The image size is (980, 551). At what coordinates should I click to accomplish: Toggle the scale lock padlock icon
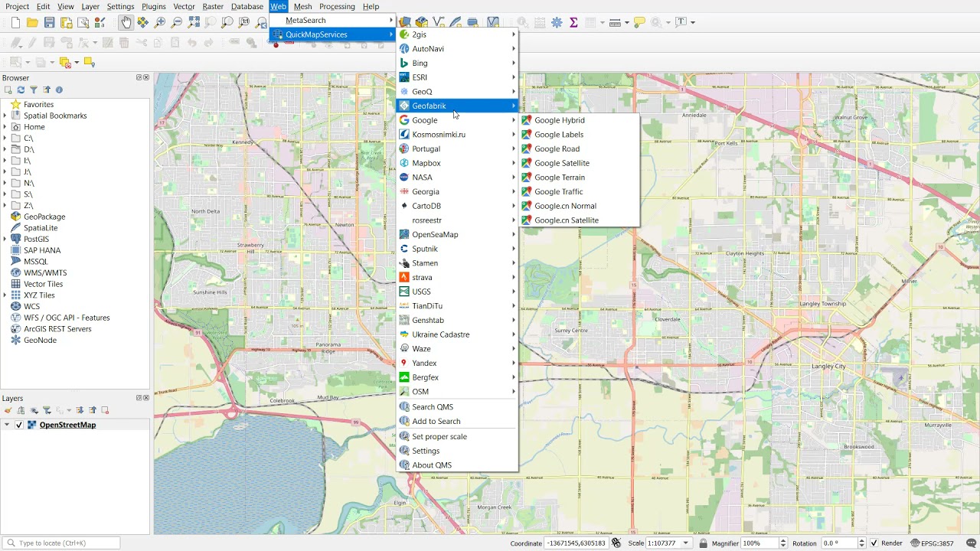coord(703,543)
